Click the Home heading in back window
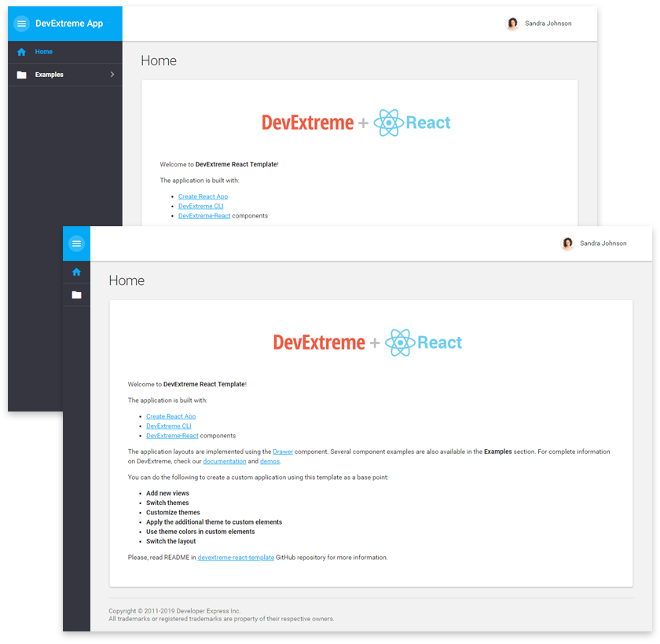The height and width of the screenshot is (644, 660). (159, 60)
